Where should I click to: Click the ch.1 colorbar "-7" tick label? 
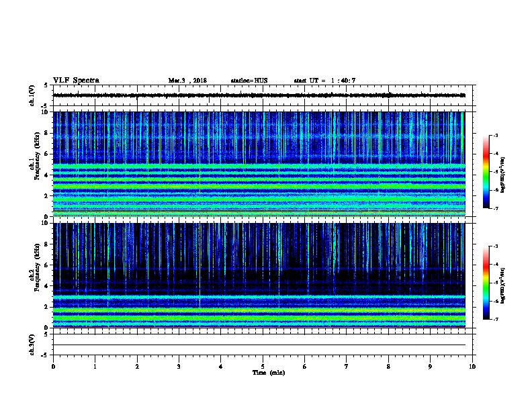495,208
